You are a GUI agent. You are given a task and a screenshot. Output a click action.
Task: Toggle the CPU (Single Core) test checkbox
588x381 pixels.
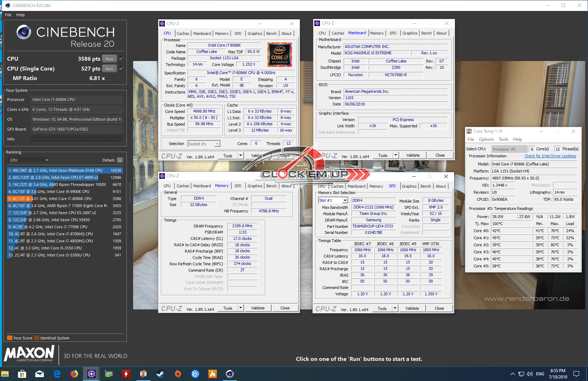coord(121,68)
